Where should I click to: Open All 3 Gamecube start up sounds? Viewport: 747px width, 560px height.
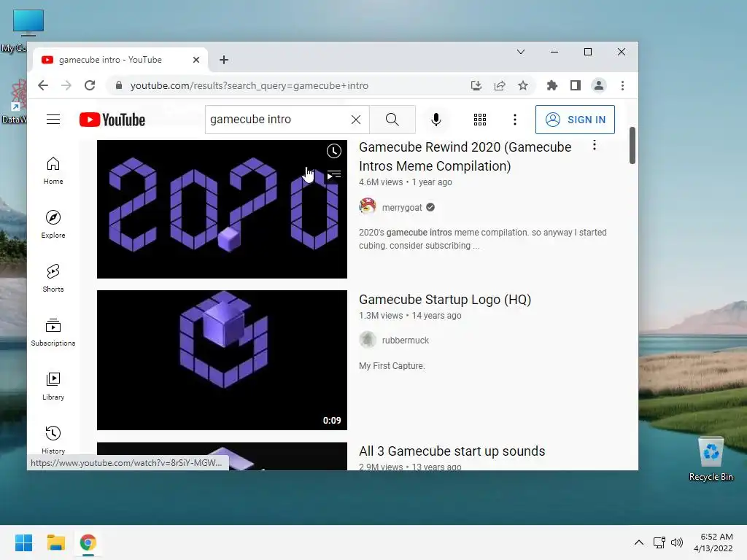(x=452, y=451)
